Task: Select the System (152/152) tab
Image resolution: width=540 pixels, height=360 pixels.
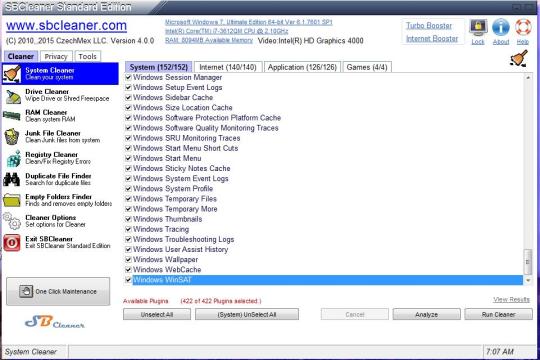Action: [x=158, y=67]
